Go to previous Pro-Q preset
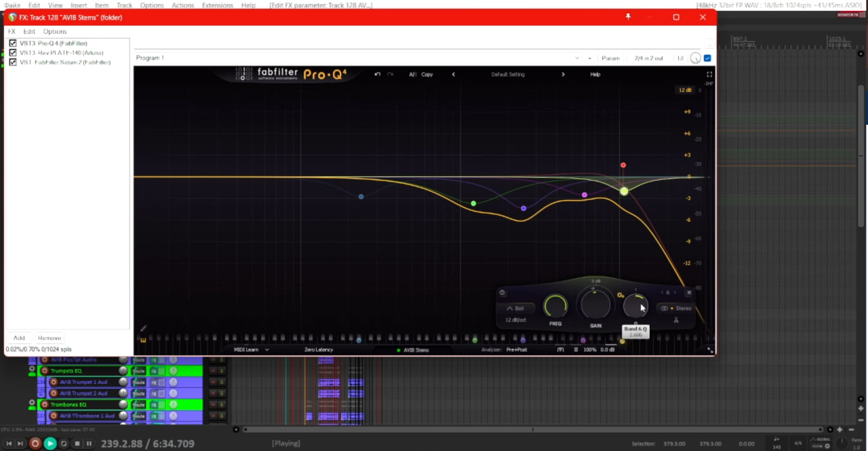The width and height of the screenshot is (868, 451). pos(454,74)
